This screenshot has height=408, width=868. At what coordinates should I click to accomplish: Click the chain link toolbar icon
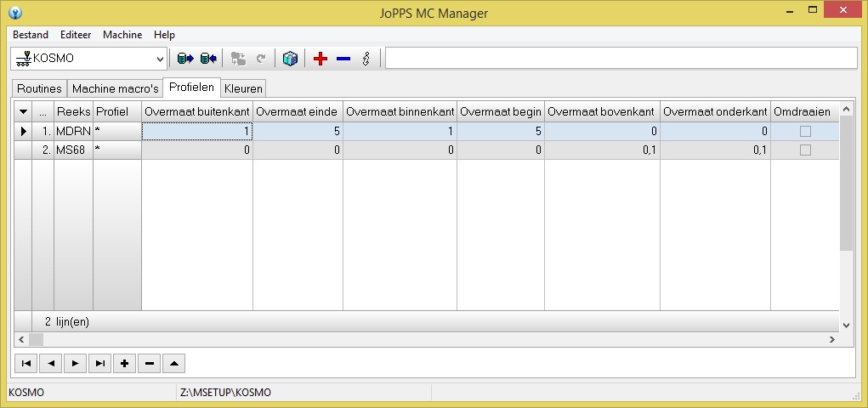point(366,59)
